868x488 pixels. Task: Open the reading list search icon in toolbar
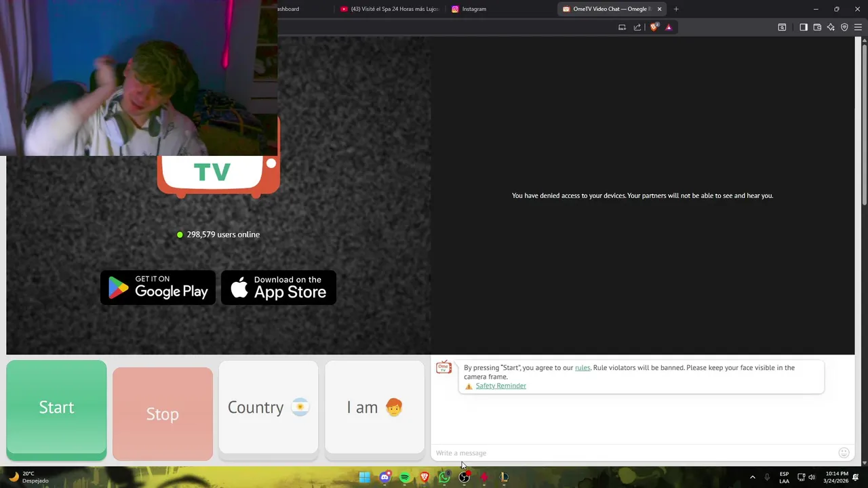[x=782, y=27]
